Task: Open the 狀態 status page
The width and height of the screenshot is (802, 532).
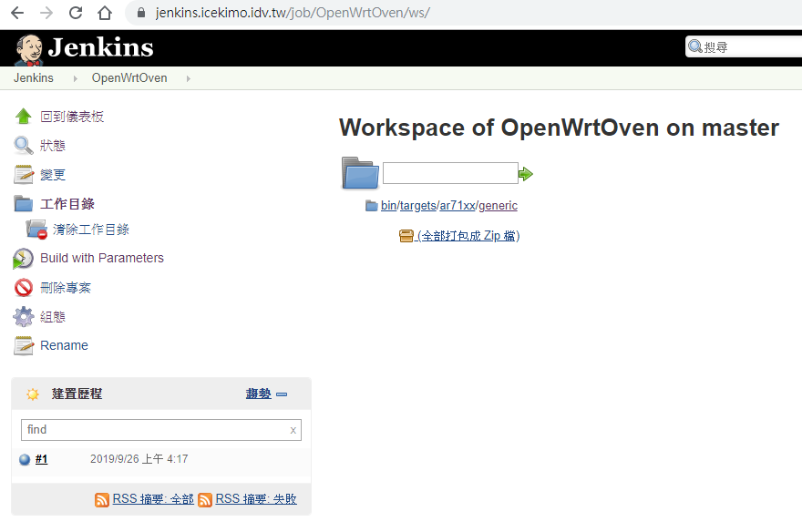Action: pyautogui.click(x=53, y=146)
